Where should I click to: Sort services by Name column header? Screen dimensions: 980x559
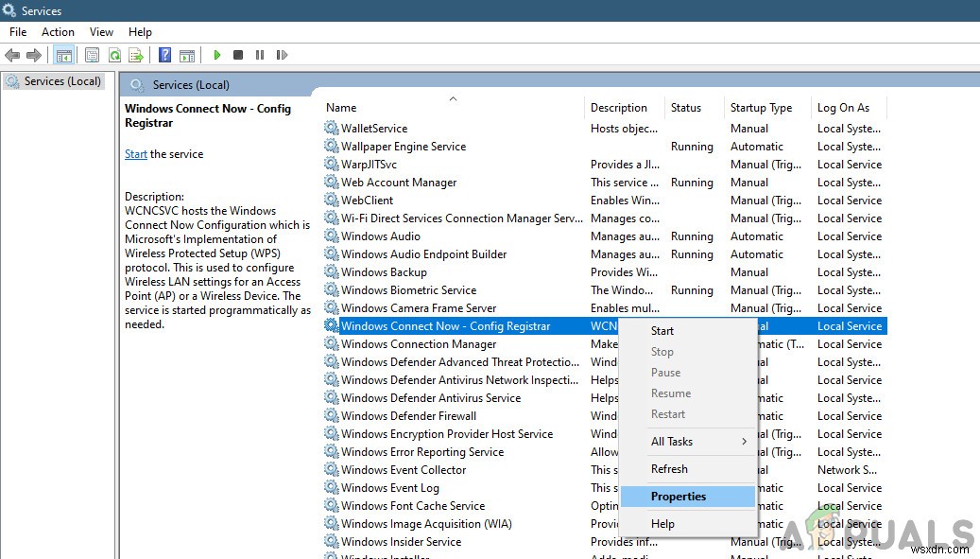(342, 108)
